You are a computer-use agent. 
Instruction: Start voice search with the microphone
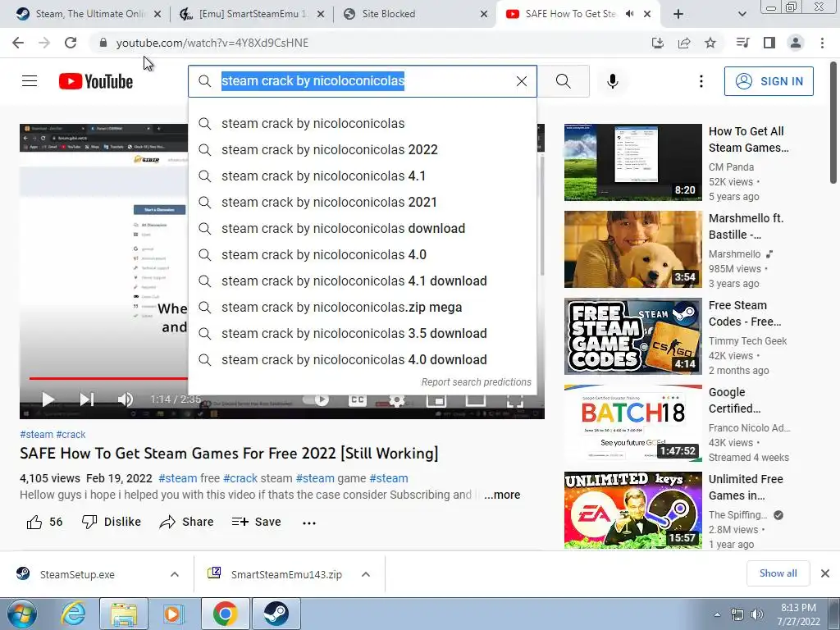[x=612, y=81]
